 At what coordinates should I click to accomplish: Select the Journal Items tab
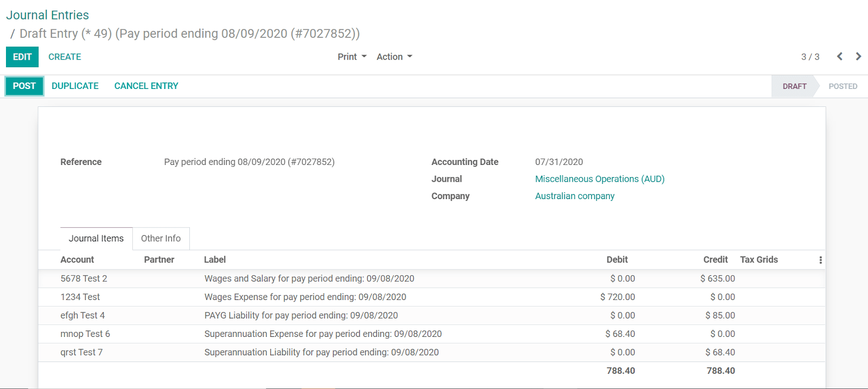click(x=96, y=239)
